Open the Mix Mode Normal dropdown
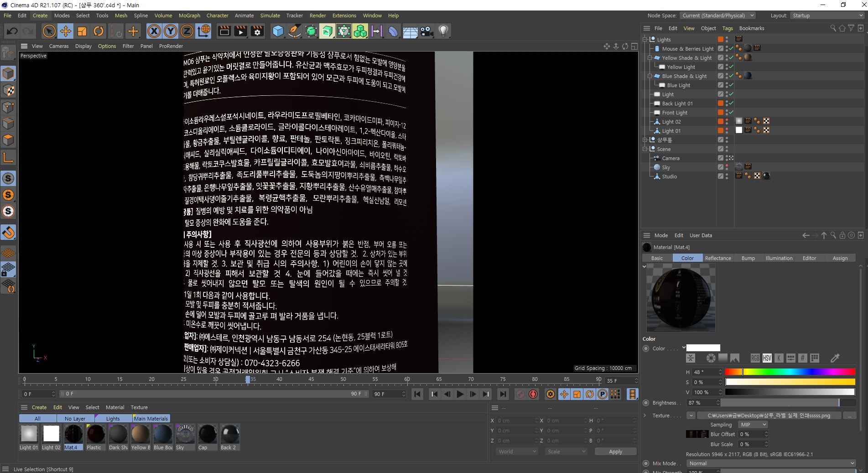 771,463
